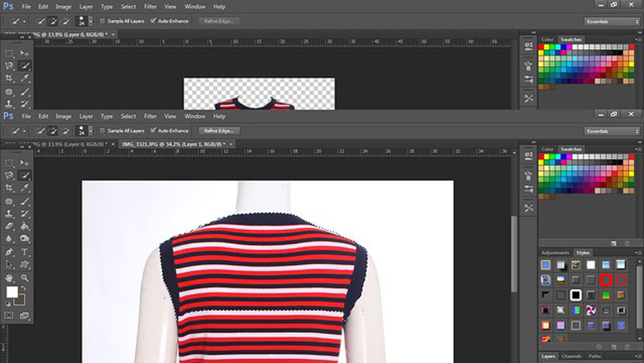The width and height of the screenshot is (644, 363).
Task: Select the Rectangular Marquee tool in front window
Action: pyautogui.click(x=9, y=163)
